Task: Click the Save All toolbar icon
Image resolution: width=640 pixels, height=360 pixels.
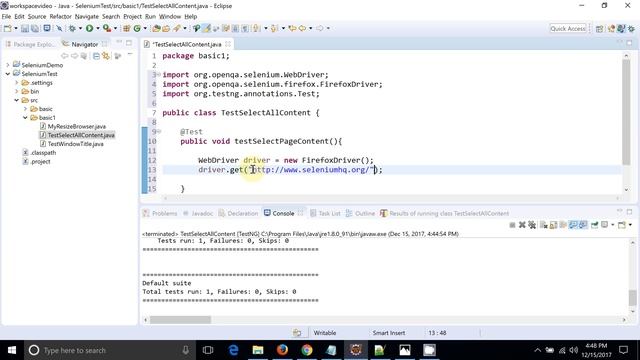Action: (x=35, y=28)
